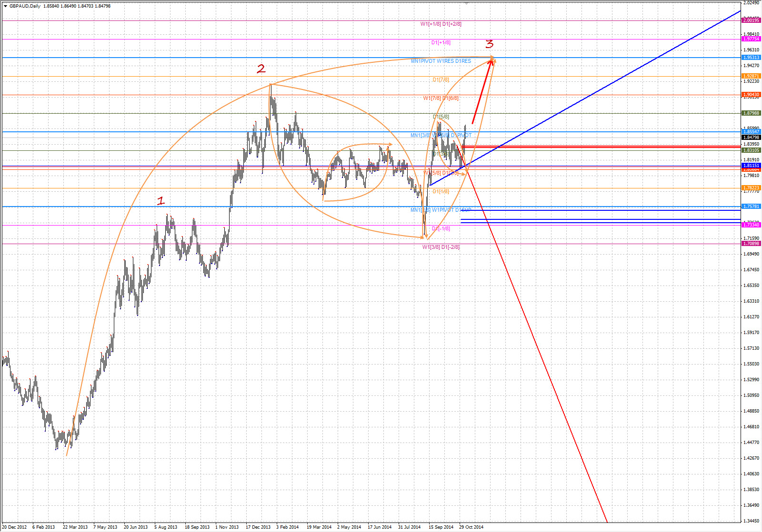Screen dimensions: 762x532
Task: Select the red wave number 3 annotation
Action: (490, 44)
